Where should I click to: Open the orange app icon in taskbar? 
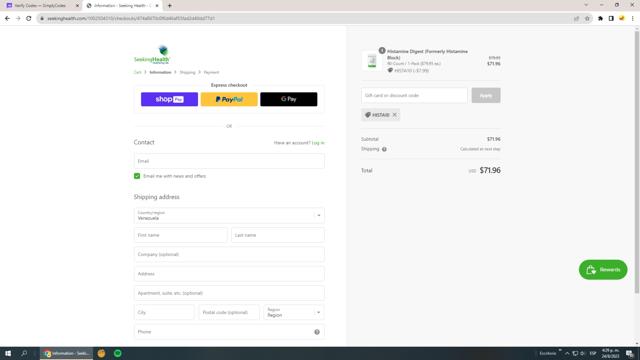101,353
